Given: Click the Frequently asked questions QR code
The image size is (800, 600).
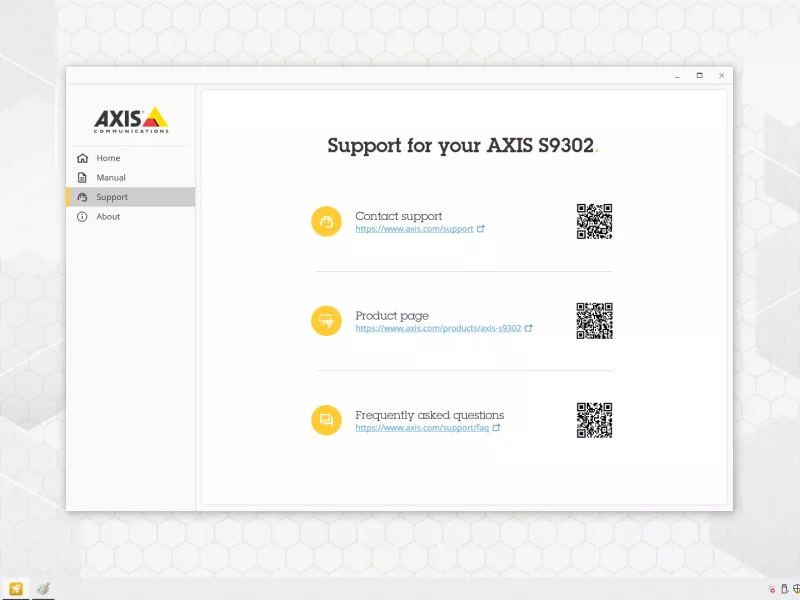Looking at the screenshot, I should click(x=594, y=420).
